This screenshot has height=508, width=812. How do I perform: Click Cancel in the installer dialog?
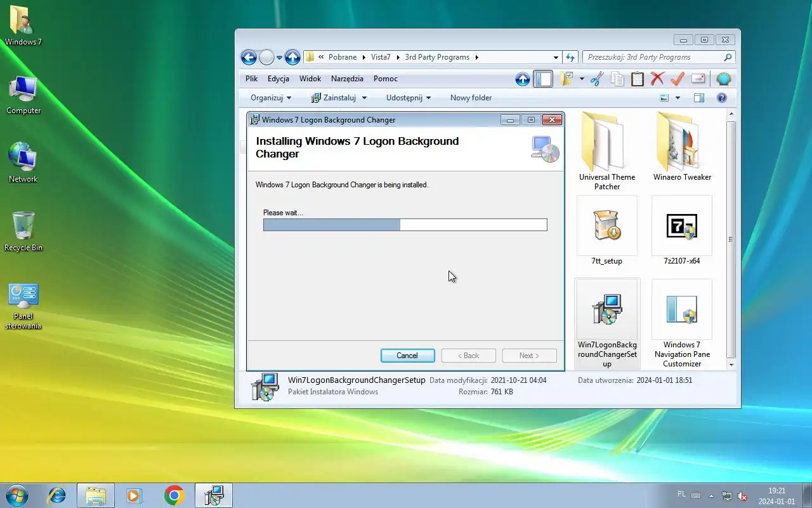click(407, 356)
